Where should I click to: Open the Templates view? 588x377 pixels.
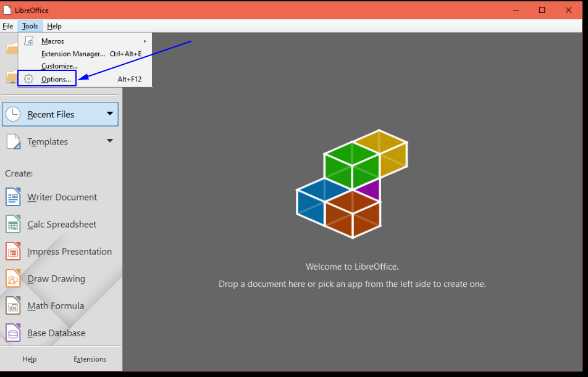(60, 142)
